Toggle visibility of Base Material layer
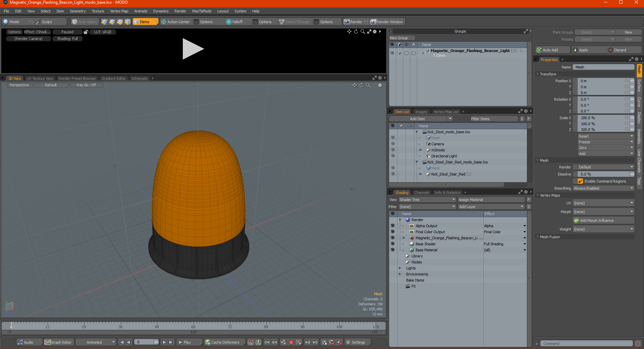The image size is (644, 349). pos(392,250)
